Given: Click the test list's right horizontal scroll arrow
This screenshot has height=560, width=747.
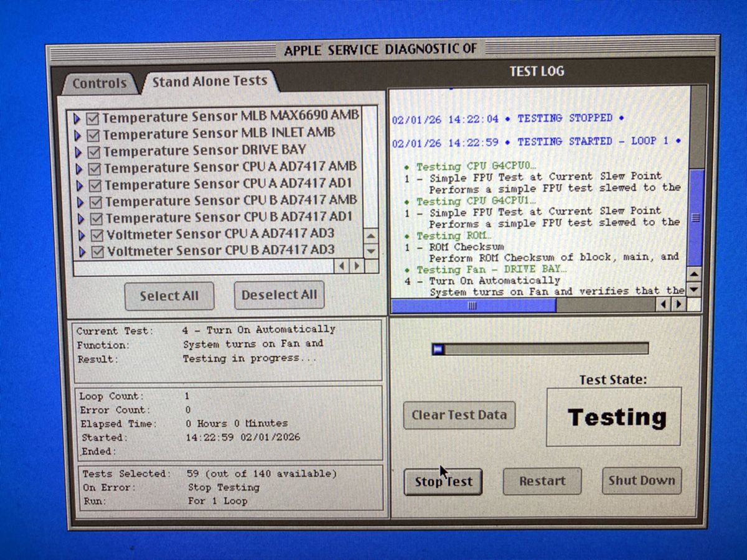Looking at the screenshot, I should [357, 266].
